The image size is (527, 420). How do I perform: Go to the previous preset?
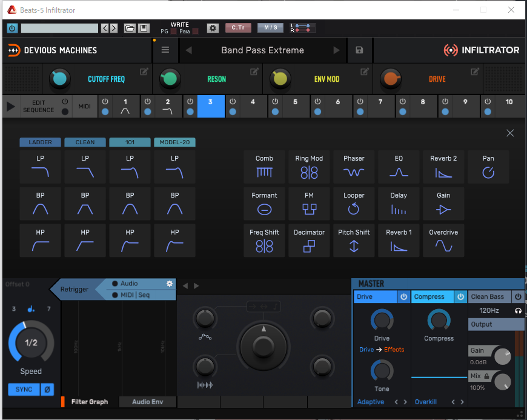click(189, 50)
